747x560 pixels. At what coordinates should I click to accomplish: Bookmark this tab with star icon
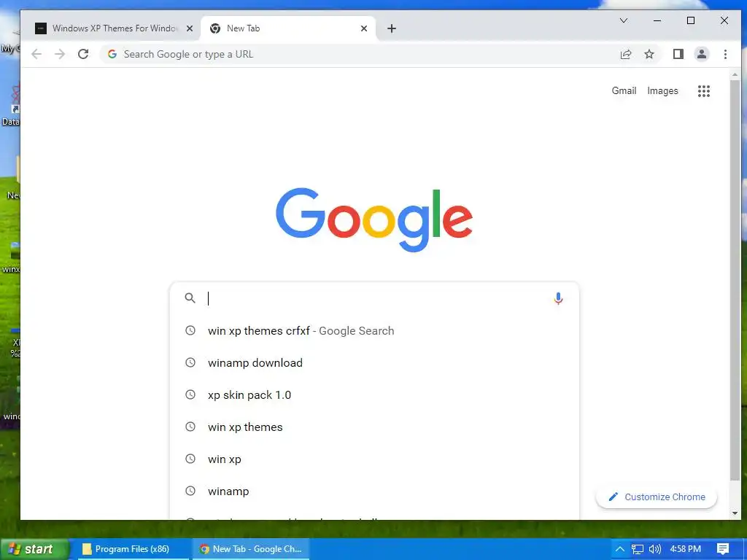click(x=649, y=54)
